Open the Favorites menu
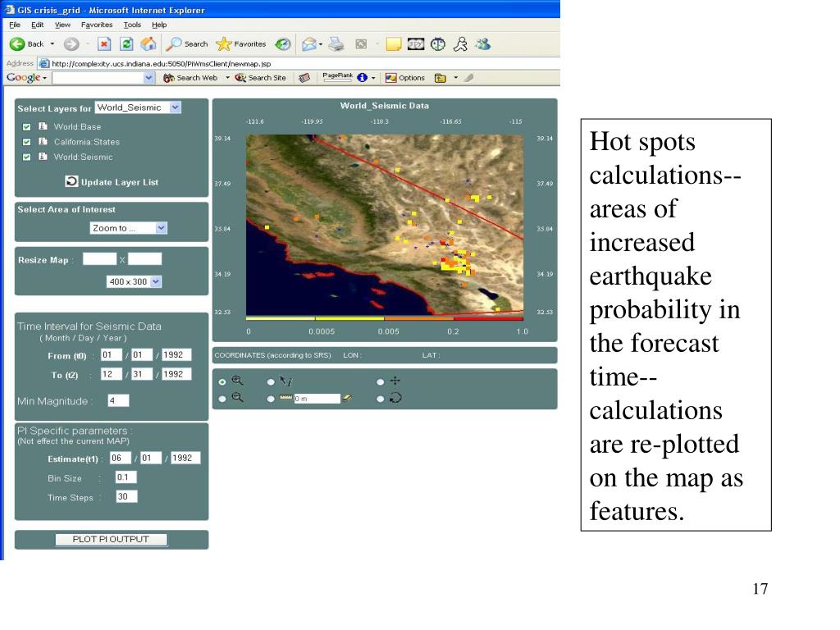 coord(97,25)
